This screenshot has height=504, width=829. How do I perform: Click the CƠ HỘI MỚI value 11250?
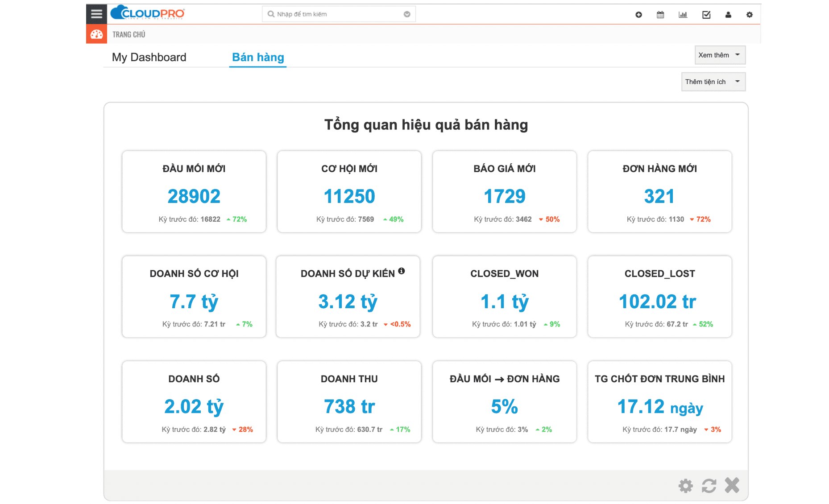(349, 196)
